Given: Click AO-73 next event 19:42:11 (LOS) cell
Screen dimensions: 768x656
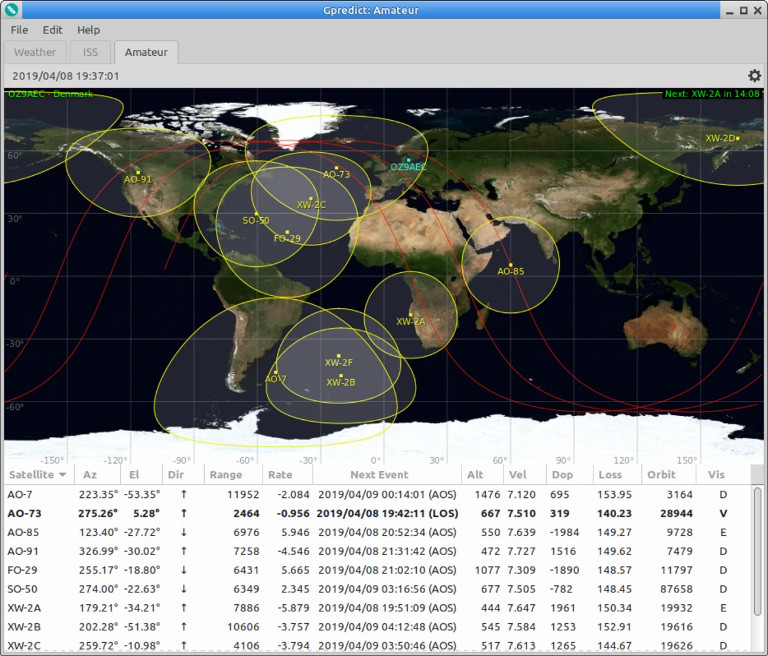Looking at the screenshot, I should pyautogui.click(x=387, y=513).
